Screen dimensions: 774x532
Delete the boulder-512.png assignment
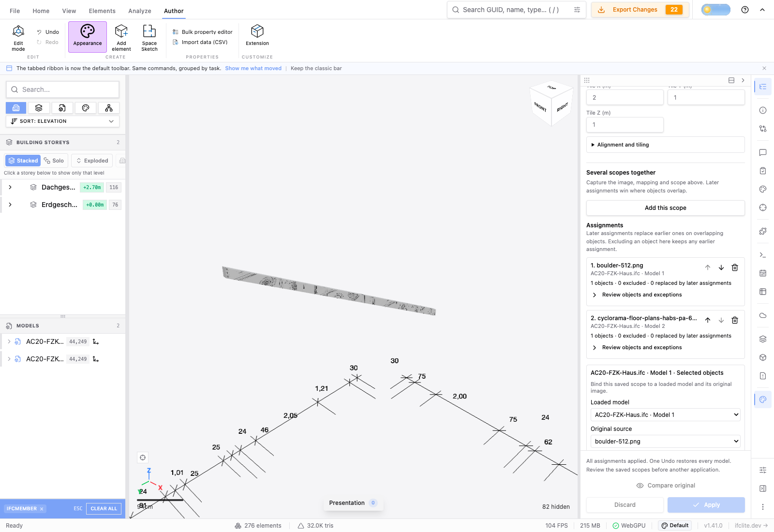735,267
